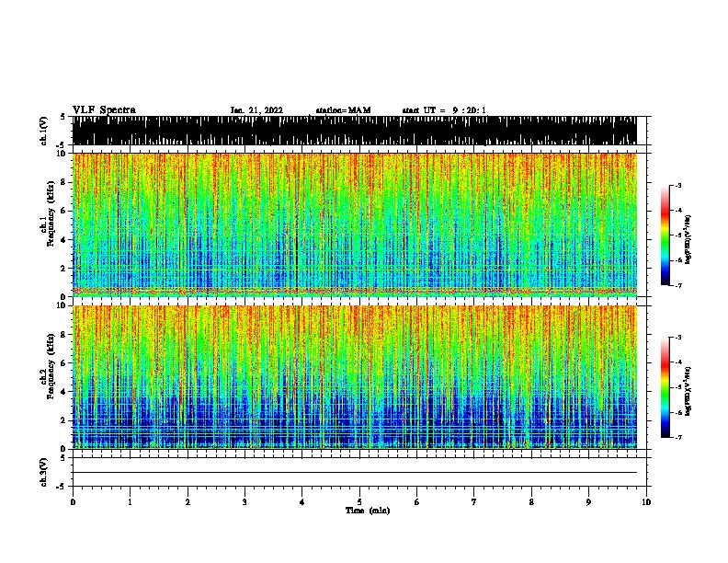Viewport: 728px width, 563px height.
Task: Click the ch.2 frequency tick label "6"
Action: (x=63, y=362)
